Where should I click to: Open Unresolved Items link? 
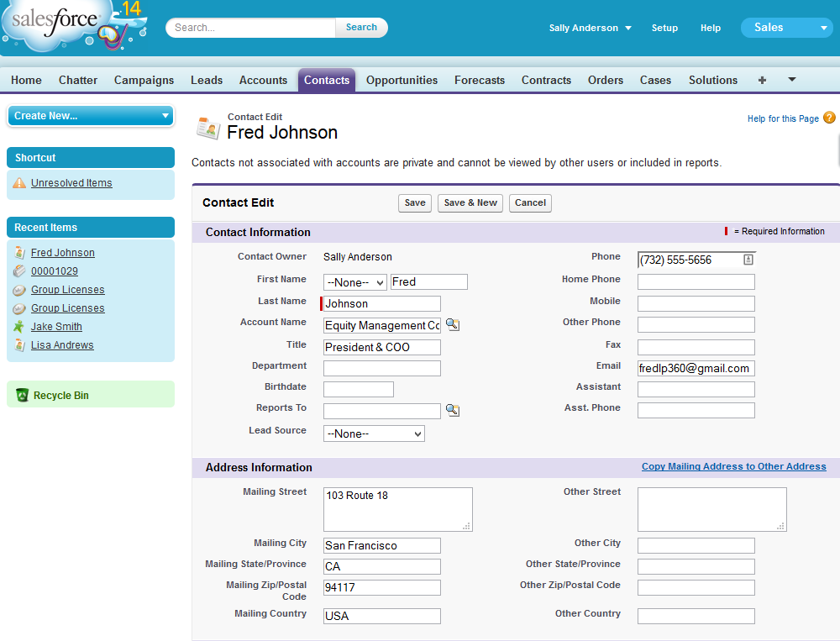point(71,183)
